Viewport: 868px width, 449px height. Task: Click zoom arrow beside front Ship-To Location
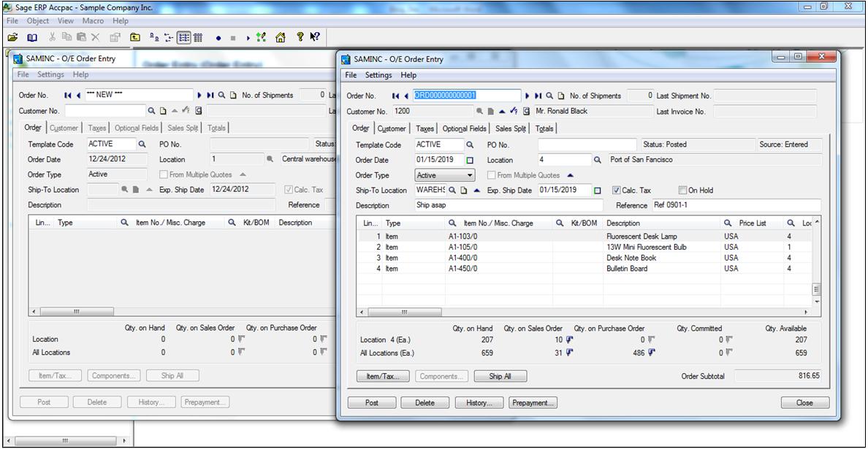point(476,191)
